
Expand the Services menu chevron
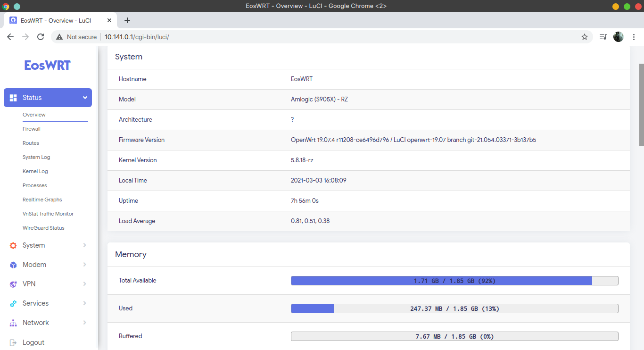click(x=85, y=303)
